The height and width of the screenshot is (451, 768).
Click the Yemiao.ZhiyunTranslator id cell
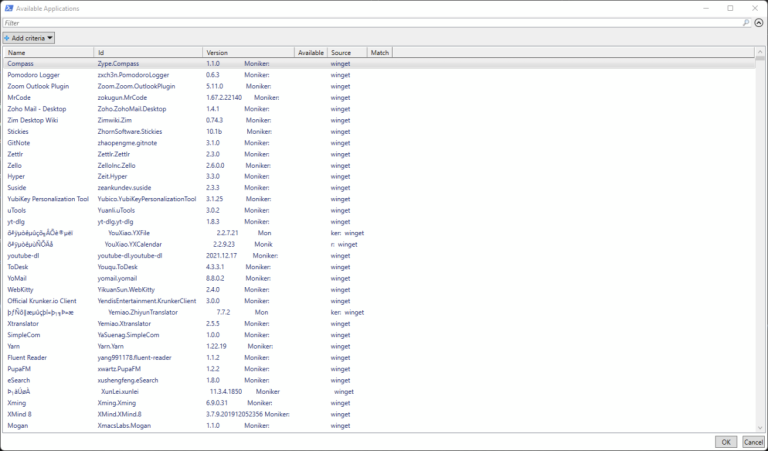[143, 312]
